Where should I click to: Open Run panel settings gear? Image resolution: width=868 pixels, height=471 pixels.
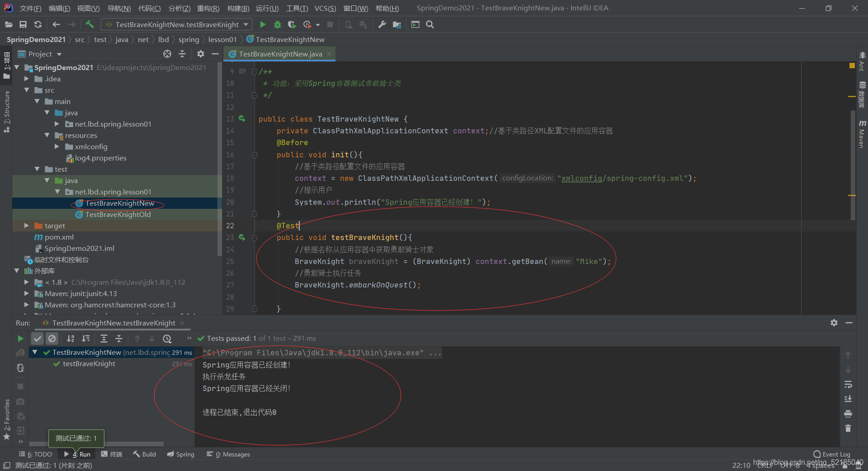point(834,323)
